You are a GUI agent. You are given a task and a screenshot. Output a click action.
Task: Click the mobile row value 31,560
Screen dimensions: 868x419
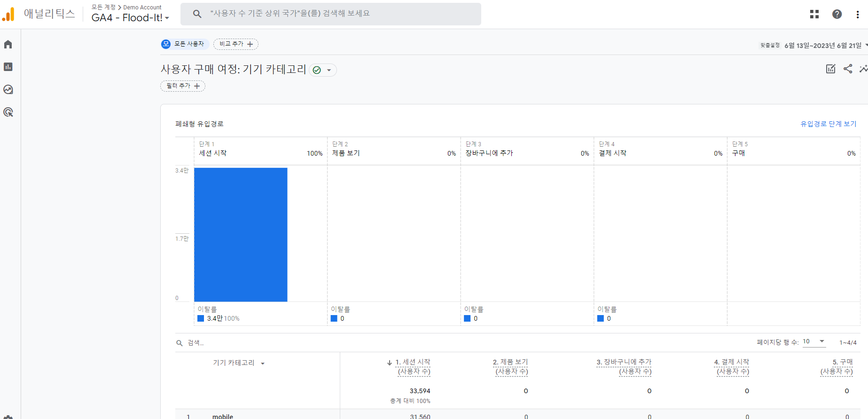tap(420, 417)
